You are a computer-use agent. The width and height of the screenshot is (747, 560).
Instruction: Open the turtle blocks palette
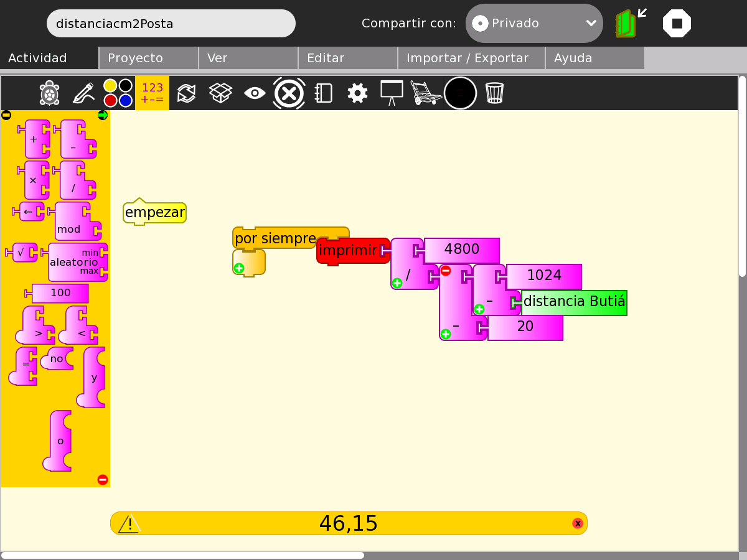[x=49, y=93]
